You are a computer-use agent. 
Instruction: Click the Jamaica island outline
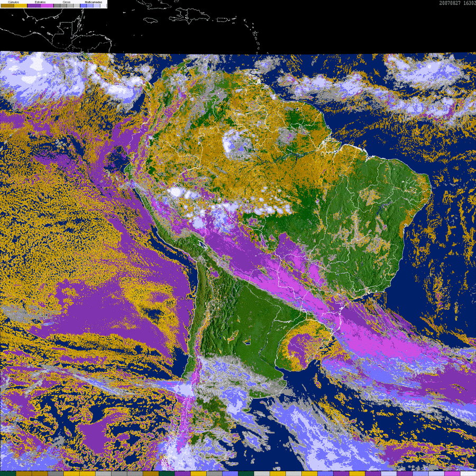click(x=151, y=20)
